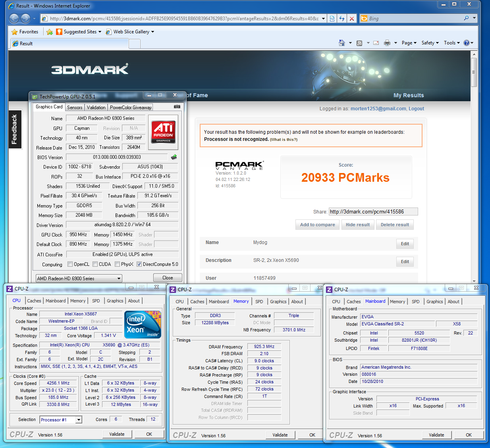490x448 pixels.
Task: Open the address bar history dropdown arrow
Action: pos(324,19)
